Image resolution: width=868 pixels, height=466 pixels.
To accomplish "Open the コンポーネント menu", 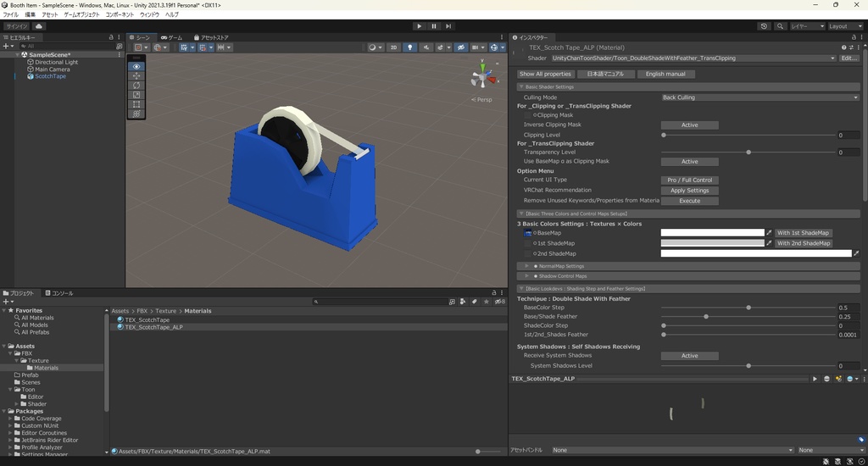I will pyautogui.click(x=120, y=14).
